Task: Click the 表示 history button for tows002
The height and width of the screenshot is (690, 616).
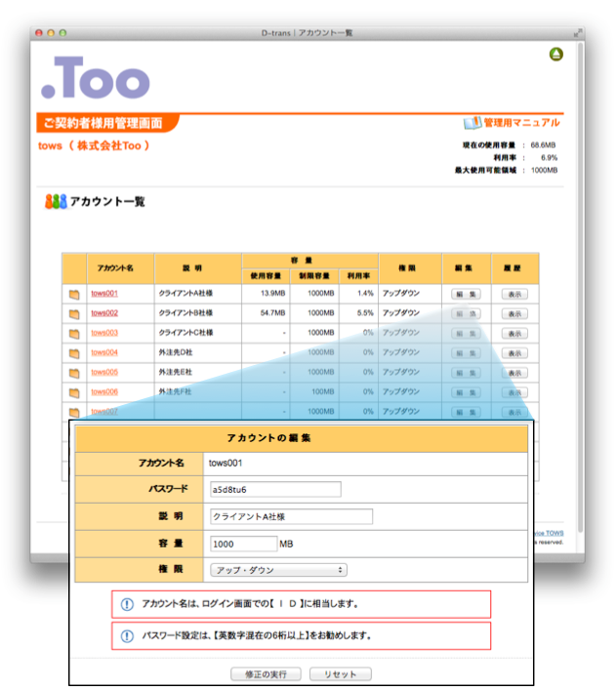Action: (514, 313)
